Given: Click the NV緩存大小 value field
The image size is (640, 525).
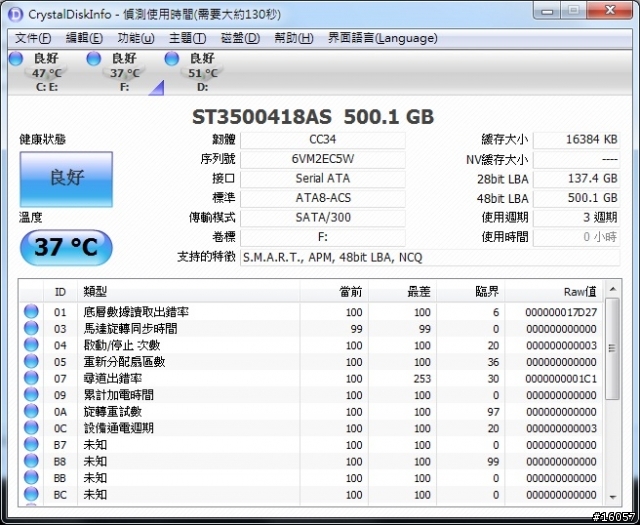Looking at the screenshot, I should coord(576,159).
